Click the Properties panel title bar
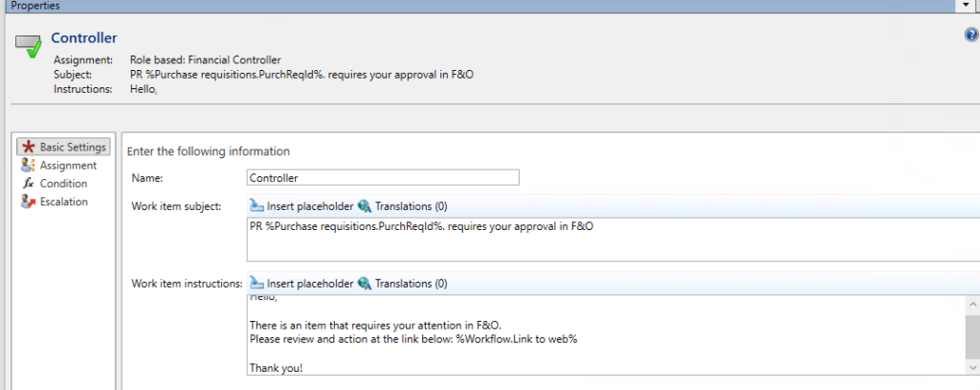 383,6
